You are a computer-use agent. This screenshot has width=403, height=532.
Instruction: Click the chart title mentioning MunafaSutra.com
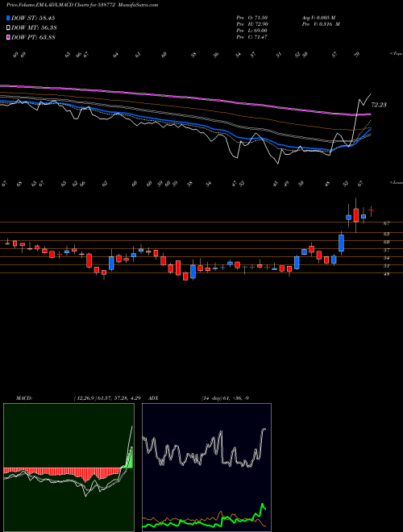[82, 5]
